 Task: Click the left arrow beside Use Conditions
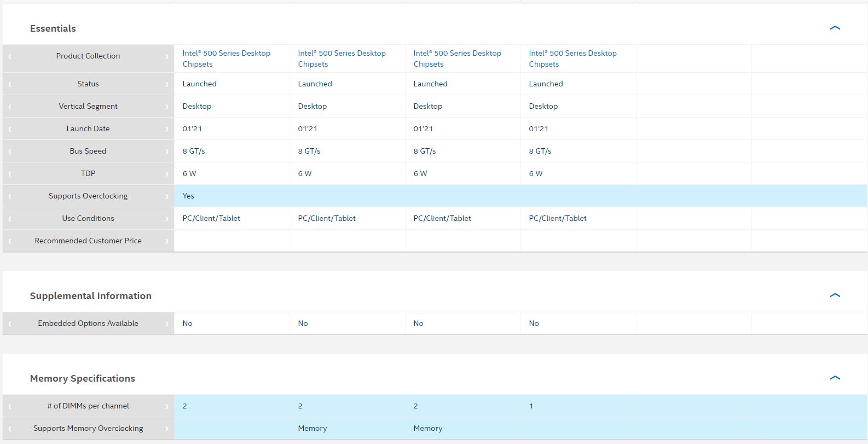pyautogui.click(x=10, y=219)
